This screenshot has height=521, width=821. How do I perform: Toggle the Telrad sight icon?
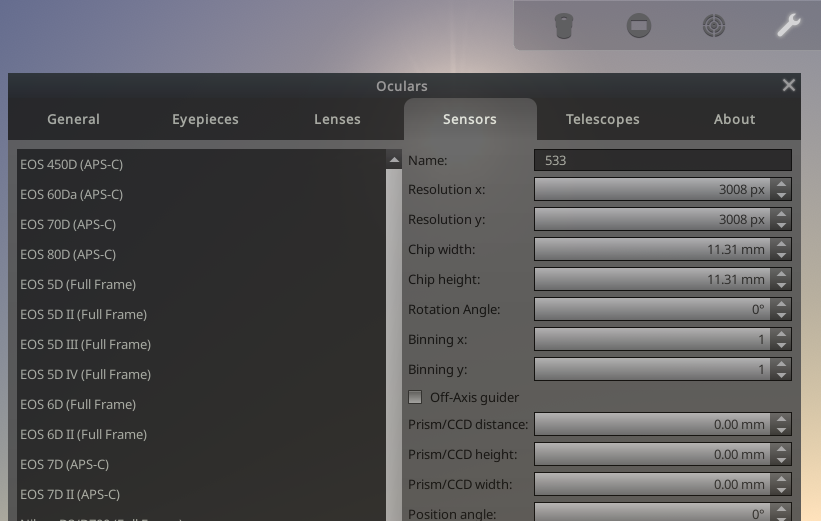(714, 26)
